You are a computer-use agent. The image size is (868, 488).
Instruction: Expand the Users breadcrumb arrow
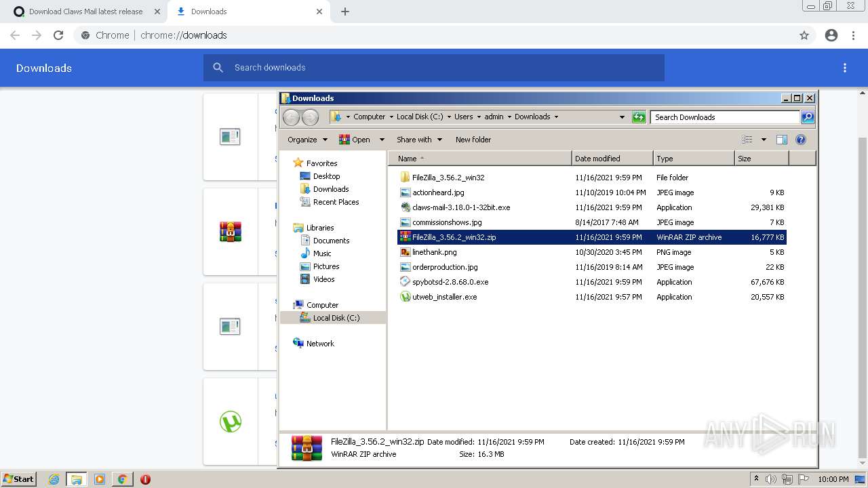pos(479,117)
